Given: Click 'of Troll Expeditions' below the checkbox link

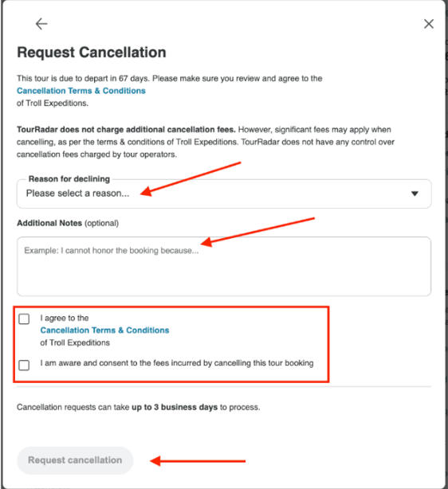Looking at the screenshot, I should (75, 342).
